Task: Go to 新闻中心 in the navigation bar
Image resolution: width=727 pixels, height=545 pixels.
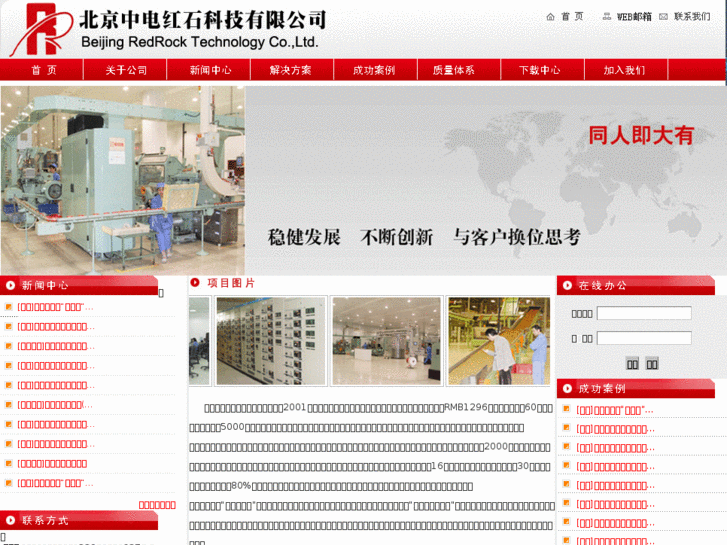Action: click(x=210, y=70)
